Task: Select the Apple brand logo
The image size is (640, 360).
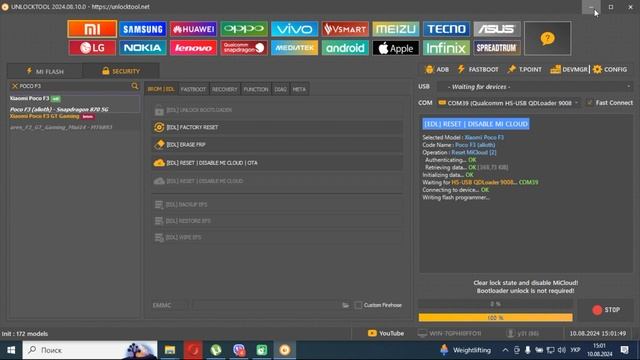Action: point(396,48)
